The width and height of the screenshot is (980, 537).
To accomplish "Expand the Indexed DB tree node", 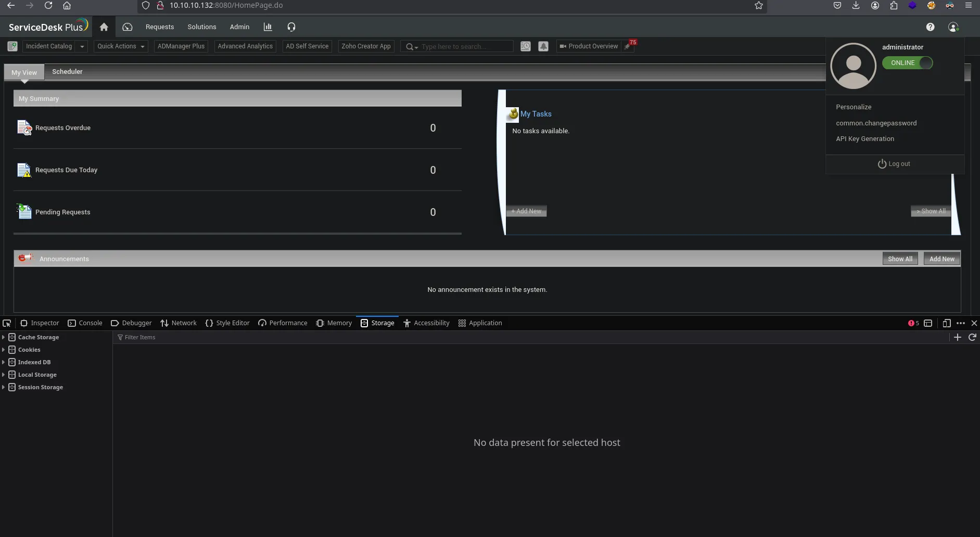I will click(4, 362).
